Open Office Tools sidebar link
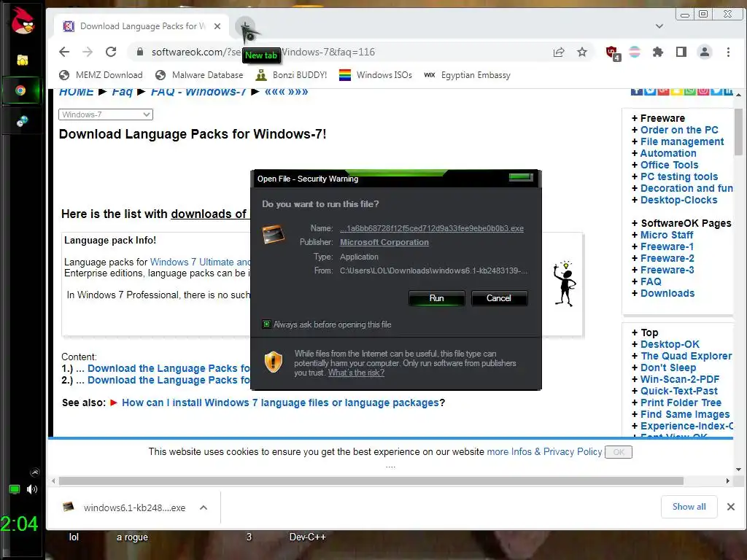Image resolution: width=747 pixels, height=560 pixels. tap(669, 165)
